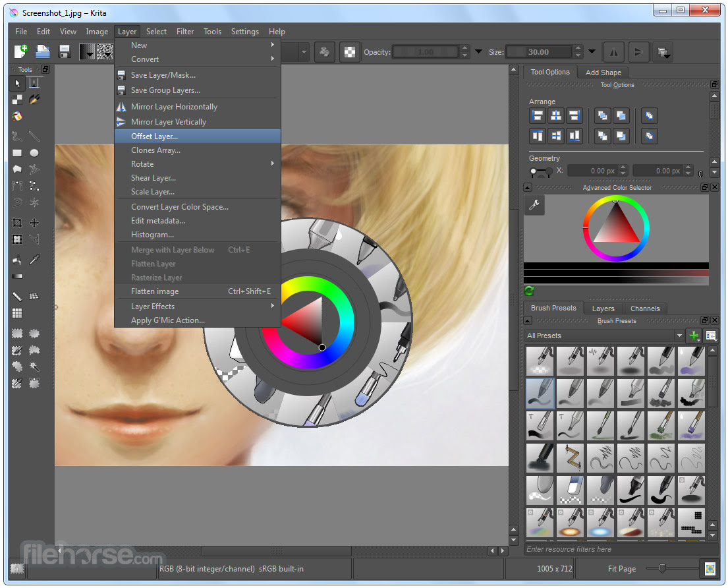Switch to the Channels tab
The image size is (728, 588).
[x=645, y=309]
